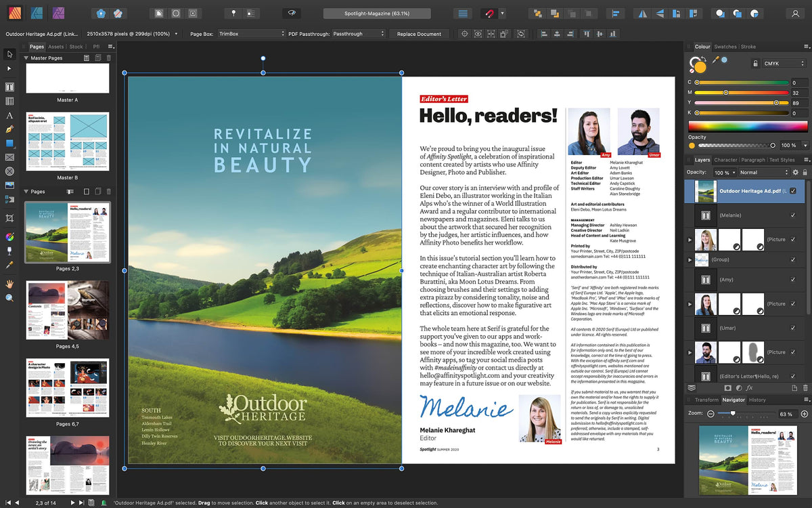The width and height of the screenshot is (812, 508).
Task: Select the Table tool in the sidebar
Action: (9, 101)
